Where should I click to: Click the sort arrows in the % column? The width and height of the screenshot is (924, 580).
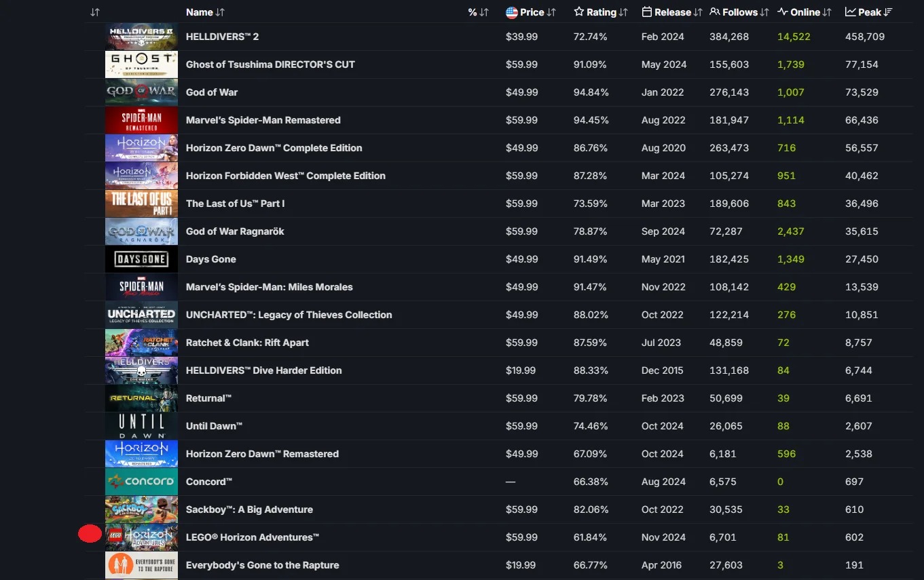click(484, 12)
